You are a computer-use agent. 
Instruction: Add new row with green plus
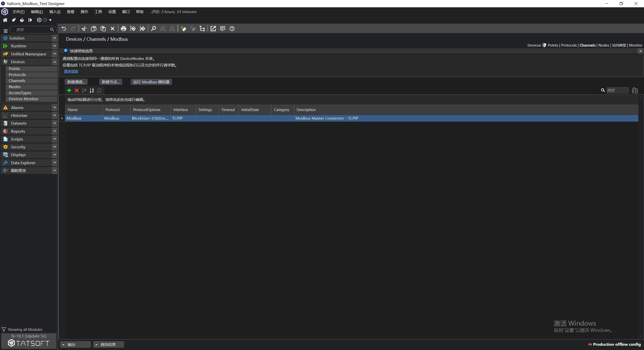pyautogui.click(x=69, y=90)
